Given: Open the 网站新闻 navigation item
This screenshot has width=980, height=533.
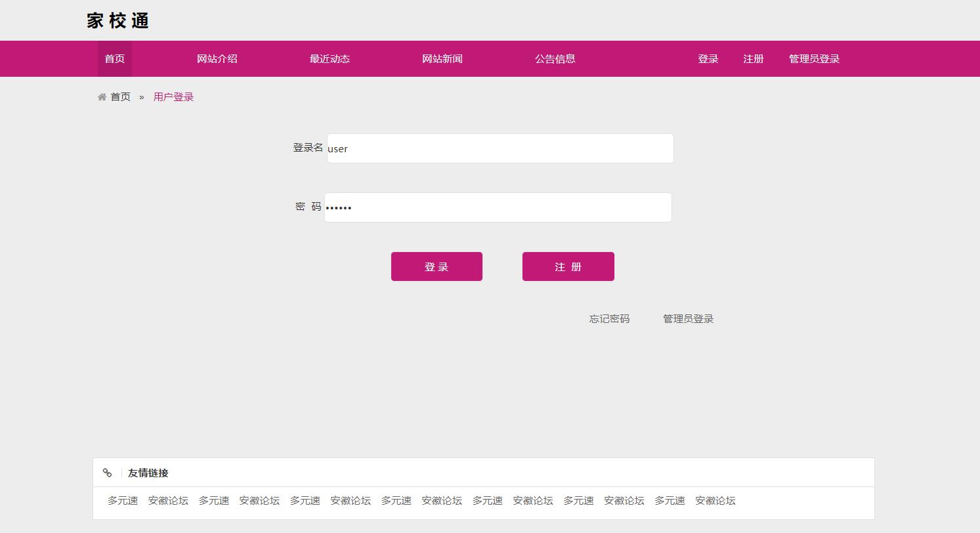Looking at the screenshot, I should pyautogui.click(x=442, y=58).
